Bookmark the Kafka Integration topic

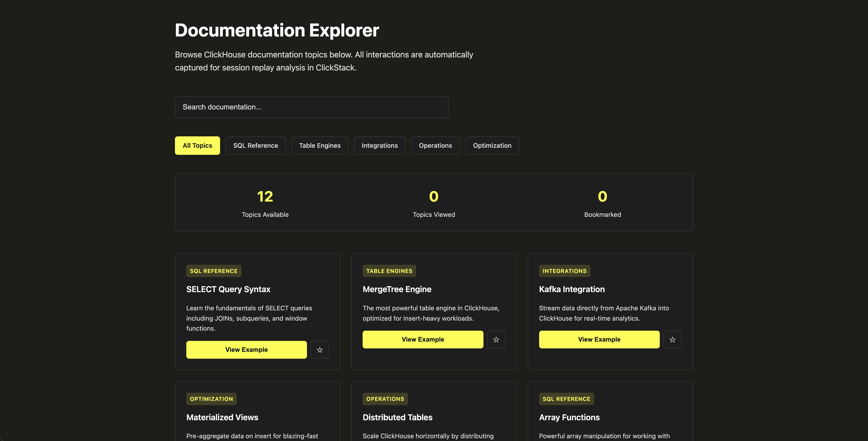[x=672, y=339]
